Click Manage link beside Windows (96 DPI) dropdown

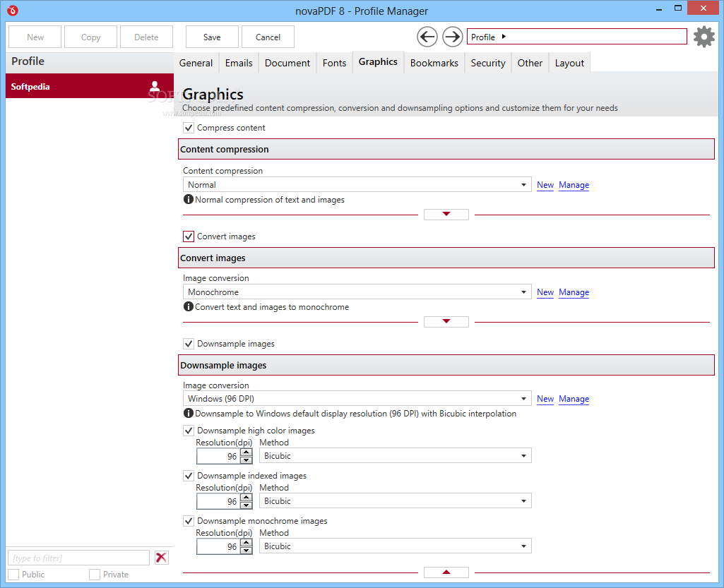[574, 399]
